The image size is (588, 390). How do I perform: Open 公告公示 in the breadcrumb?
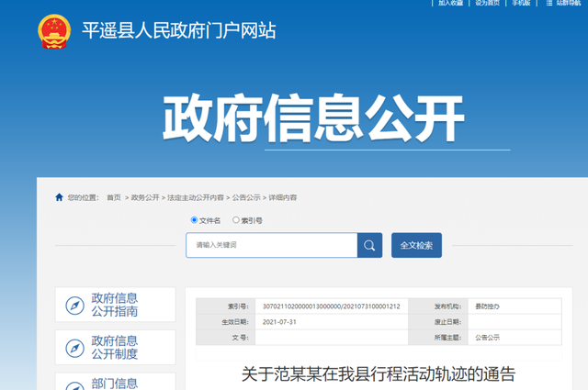click(245, 197)
